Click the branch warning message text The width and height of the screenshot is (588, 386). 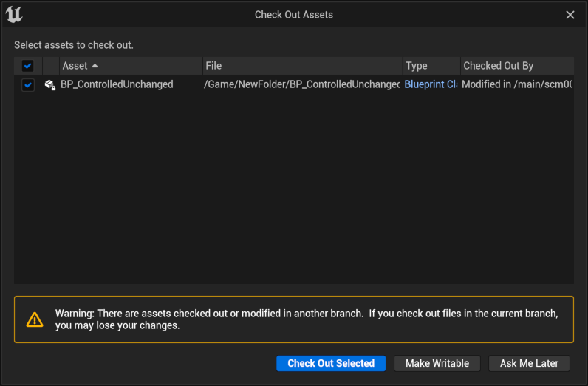(307, 319)
